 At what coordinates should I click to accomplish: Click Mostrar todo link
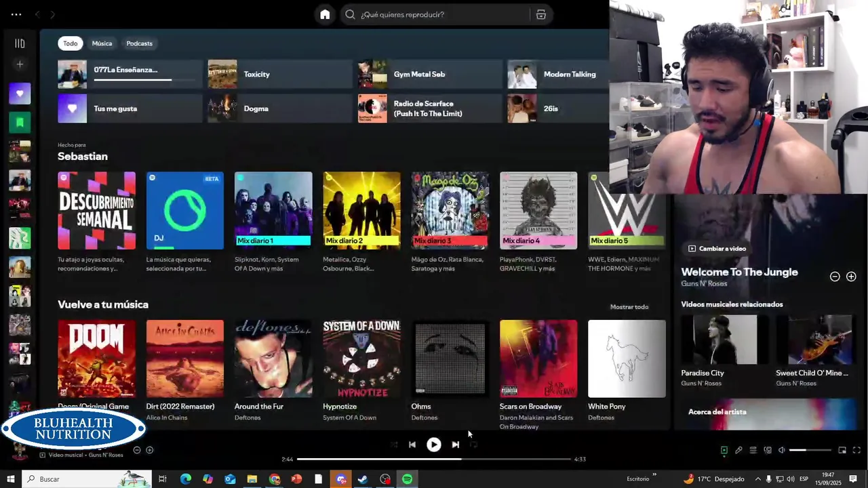coord(629,307)
